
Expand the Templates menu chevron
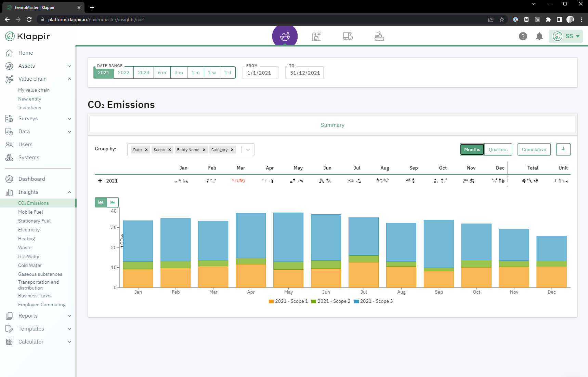(x=69, y=329)
